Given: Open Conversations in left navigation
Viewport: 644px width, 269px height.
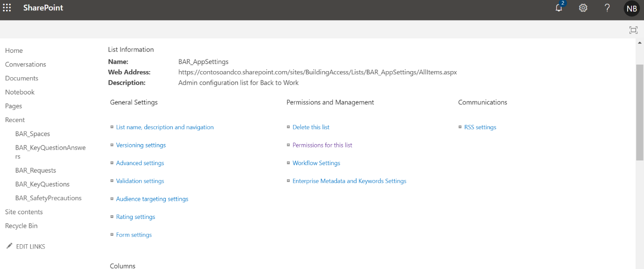Looking at the screenshot, I should click(x=26, y=65).
